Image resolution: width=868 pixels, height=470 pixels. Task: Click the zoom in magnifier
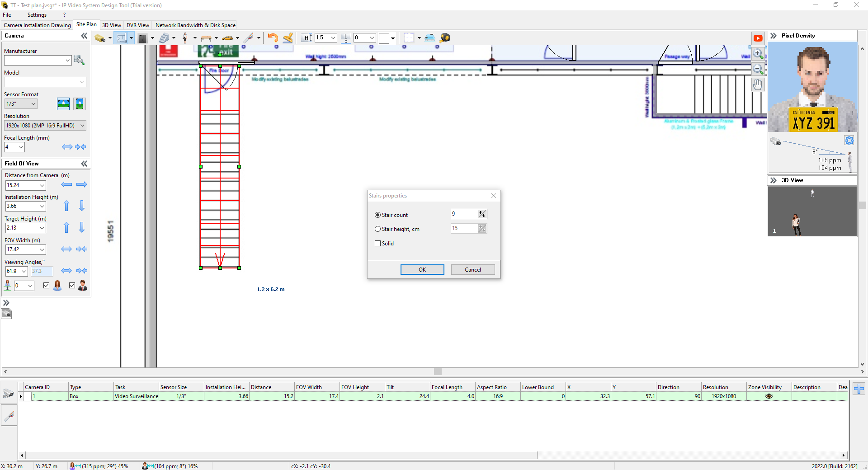tap(758, 54)
